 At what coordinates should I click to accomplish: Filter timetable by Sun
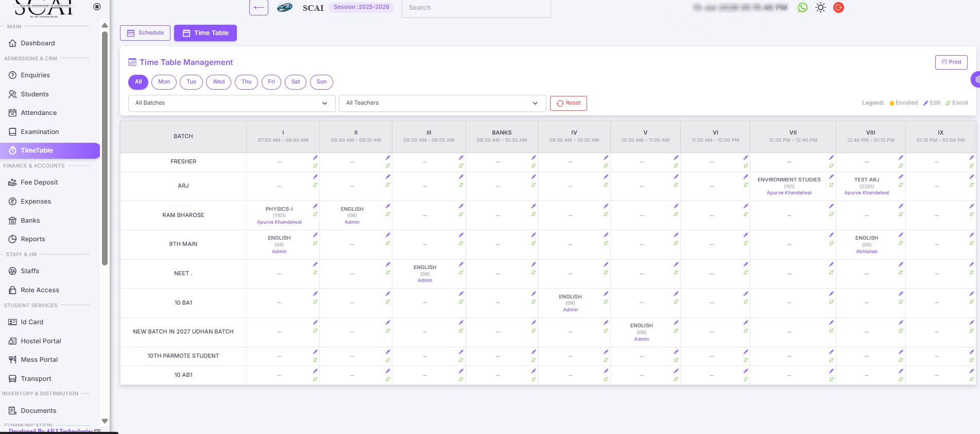tap(322, 82)
